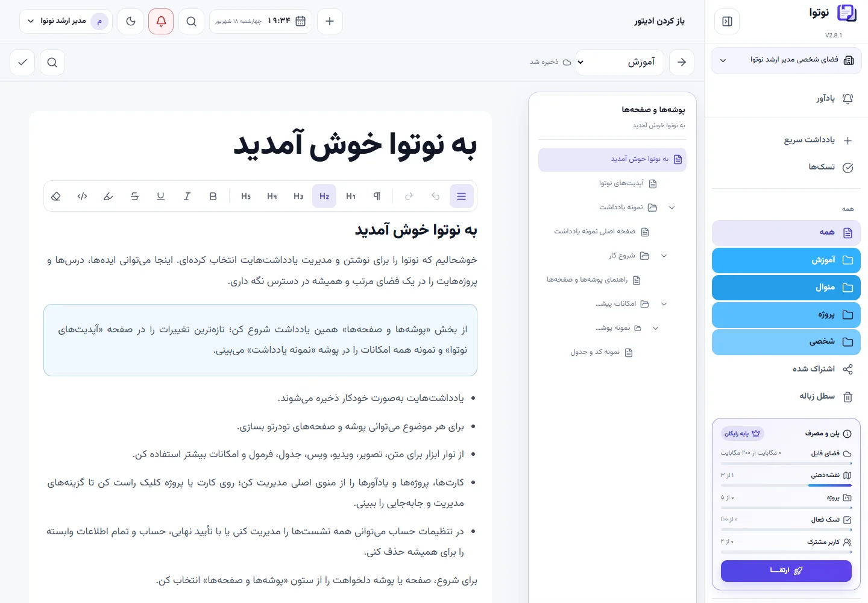Image resolution: width=868 pixels, height=603 pixels.
Task: Open the آموزش notebook dropdown in header
Action: coord(620,62)
